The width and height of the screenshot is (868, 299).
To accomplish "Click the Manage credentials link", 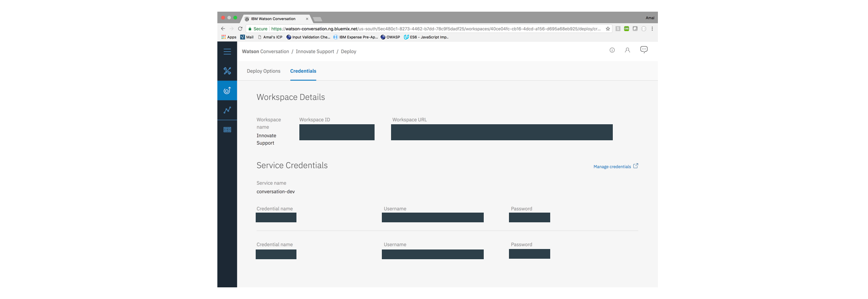I will (616, 166).
